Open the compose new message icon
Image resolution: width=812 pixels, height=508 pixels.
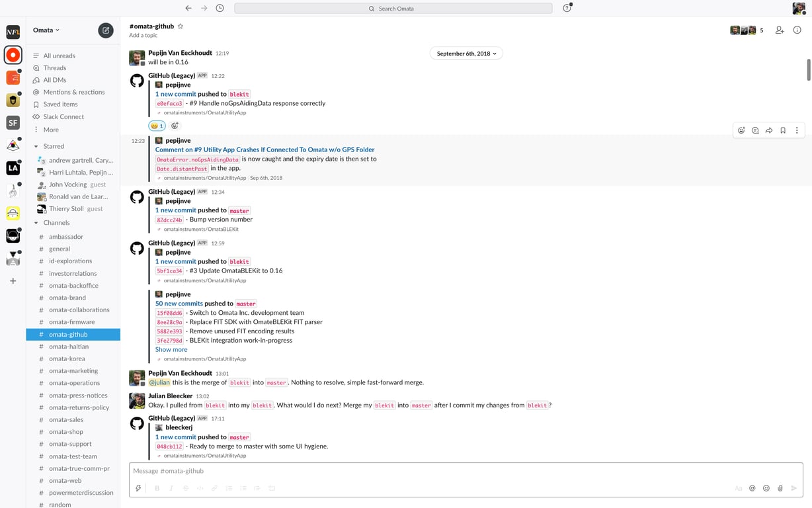click(106, 30)
